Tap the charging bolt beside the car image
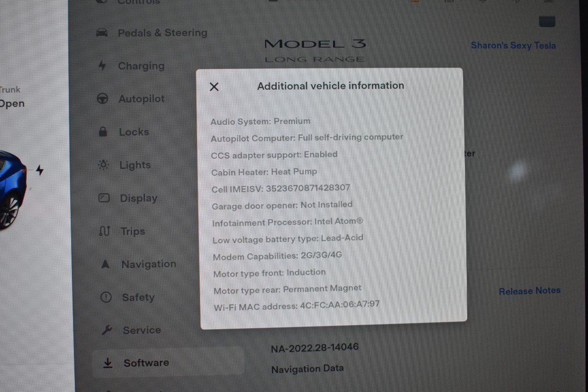Viewport: 588px width, 392px height. coord(40,170)
